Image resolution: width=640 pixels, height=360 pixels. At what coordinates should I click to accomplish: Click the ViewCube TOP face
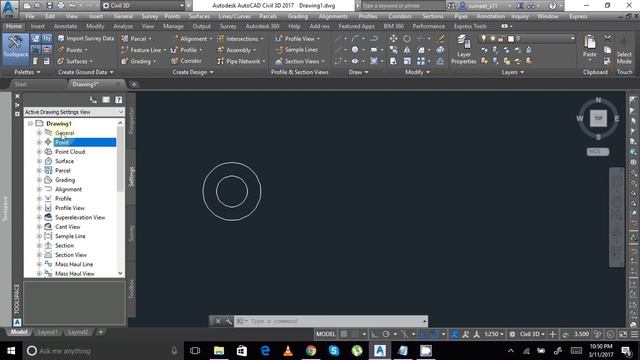(x=598, y=118)
